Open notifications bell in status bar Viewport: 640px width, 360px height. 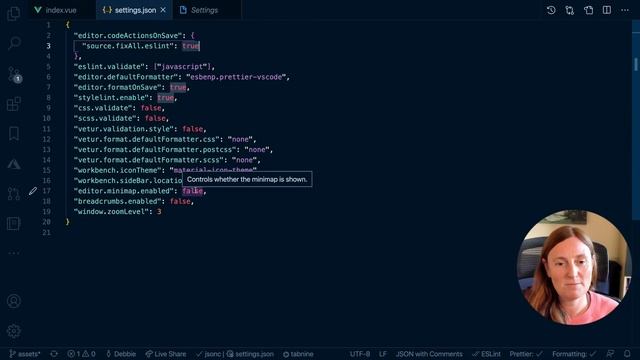click(x=627, y=354)
